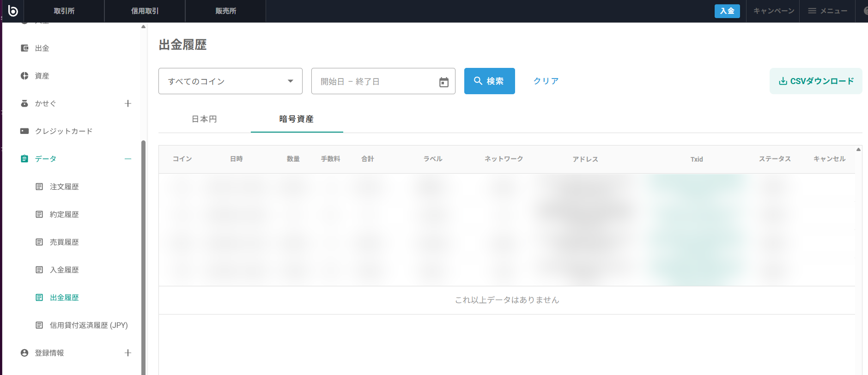Click the hamburger メニュー icon
This screenshot has height=375, width=868.
pos(812,11)
